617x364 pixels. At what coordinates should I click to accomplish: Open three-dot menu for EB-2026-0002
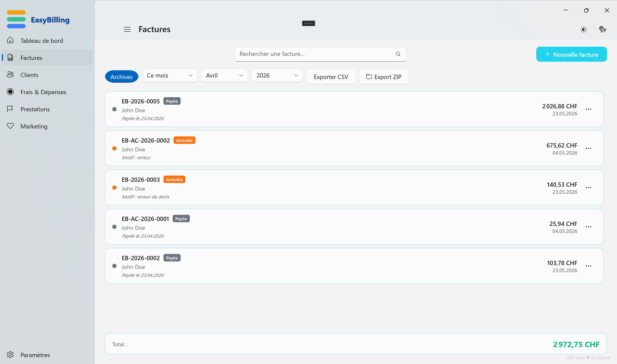[588, 266]
